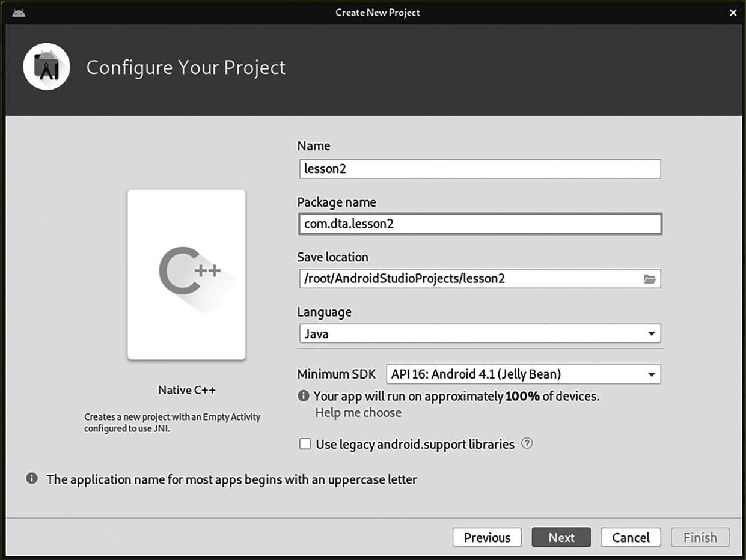
Task: Close the Create New Project dialog
Action: pos(733,13)
